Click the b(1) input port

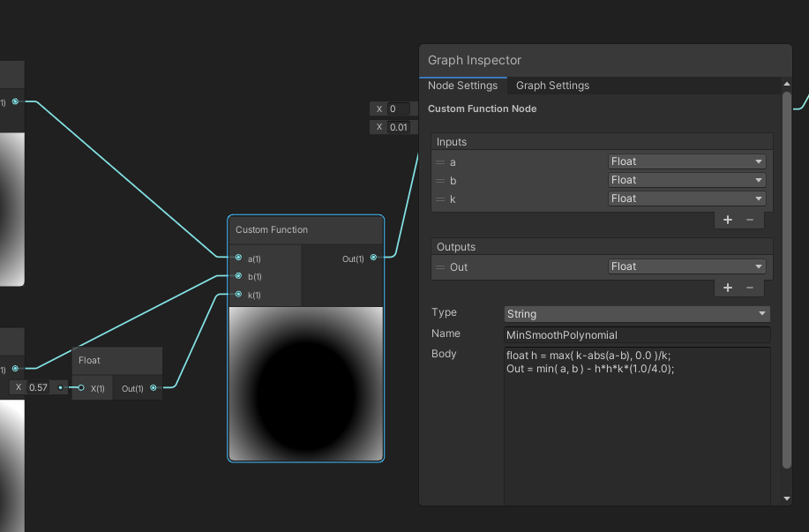click(x=238, y=276)
